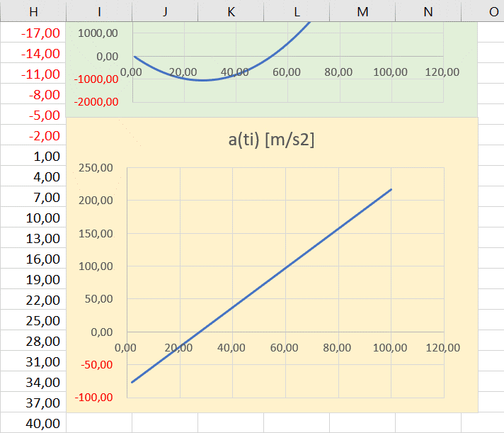Select the blue curve in green chart
The image size is (504, 433).
point(202,80)
